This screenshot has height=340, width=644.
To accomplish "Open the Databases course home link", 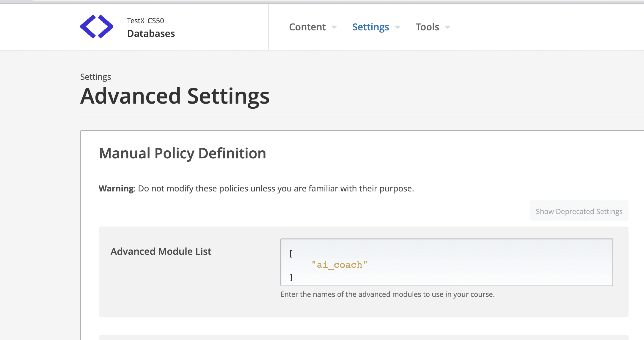I will tap(151, 33).
